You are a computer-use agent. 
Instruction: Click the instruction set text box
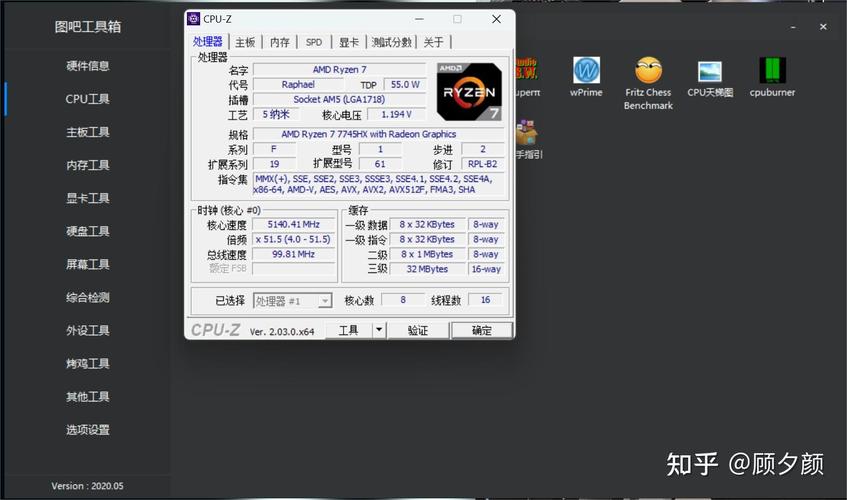pyautogui.click(x=378, y=184)
